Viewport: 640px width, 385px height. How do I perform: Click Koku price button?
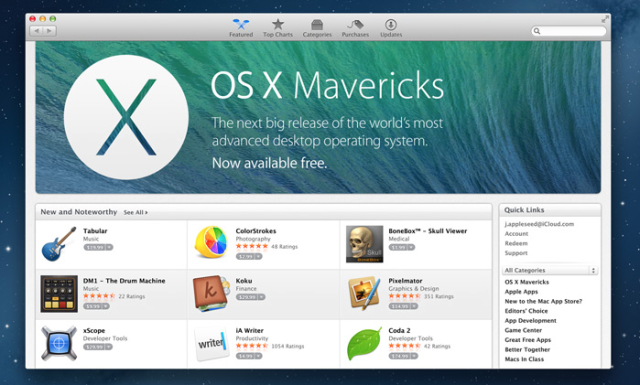point(247,297)
